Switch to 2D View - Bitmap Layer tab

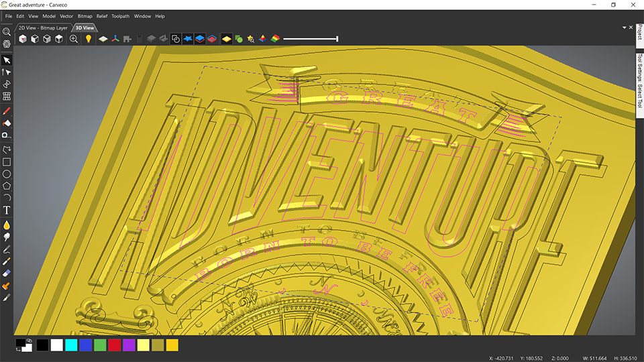43,28
